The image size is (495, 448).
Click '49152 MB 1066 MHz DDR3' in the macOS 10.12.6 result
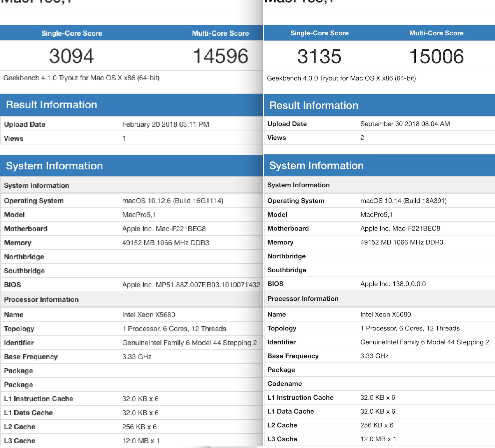[166, 243]
